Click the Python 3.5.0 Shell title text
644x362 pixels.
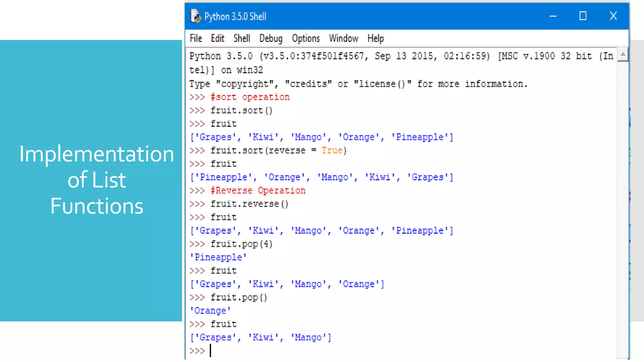pyautogui.click(x=235, y=16)
